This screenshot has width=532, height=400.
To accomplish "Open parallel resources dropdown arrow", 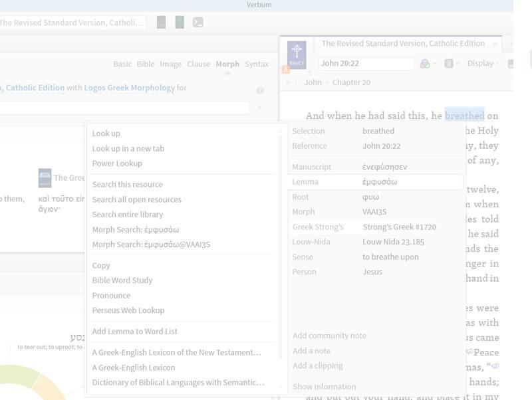I will pyautogui.click(x=458, y=64).
